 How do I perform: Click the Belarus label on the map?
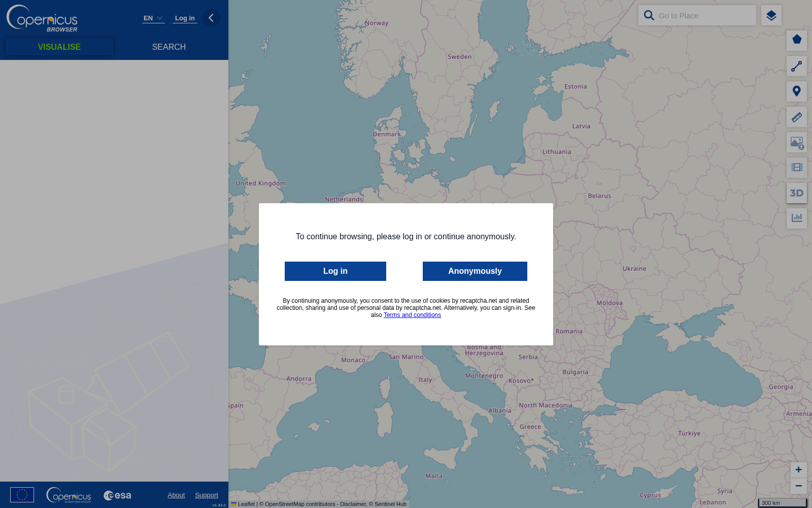[x=599, y=196]
